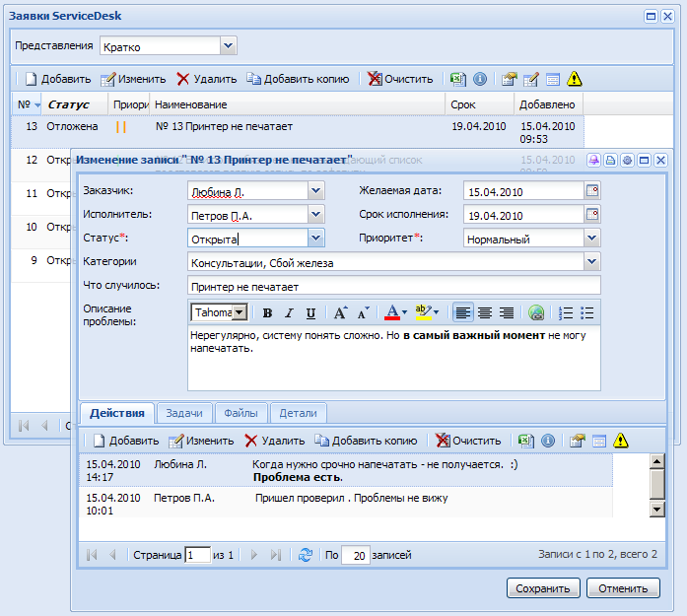Toggle italic formatting in description editor
Image resolution: width=687 pixels, height=616 pixels.
point(289,313)
